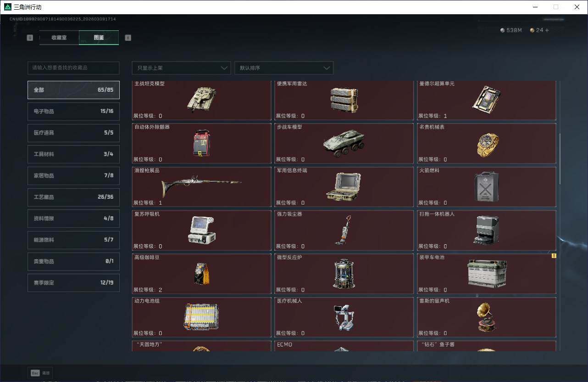The width and height of the screenshot is (588, 382).
Task: Choose the 雷斯的留声机 gramophone icon
Action: (487, 317)
